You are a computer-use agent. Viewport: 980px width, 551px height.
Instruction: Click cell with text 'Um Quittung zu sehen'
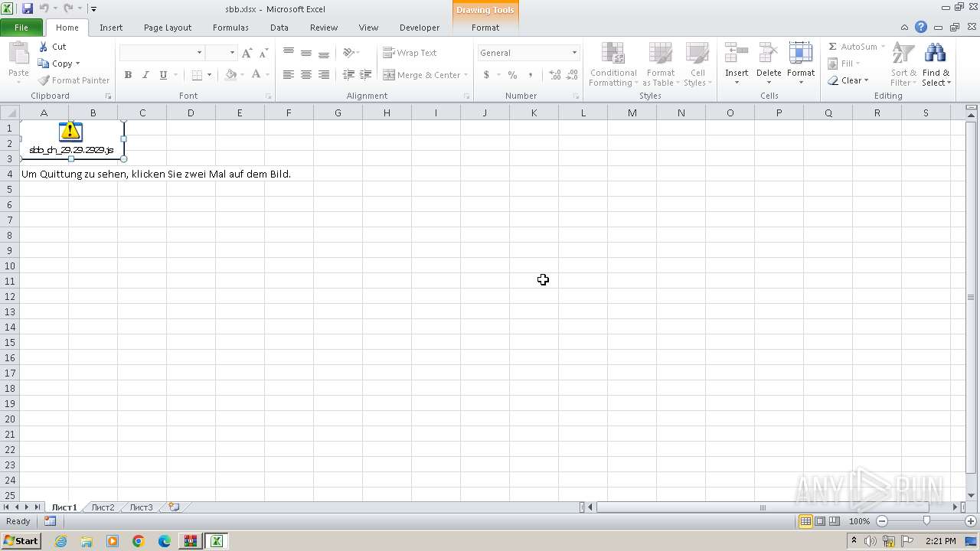pos(156,174)
